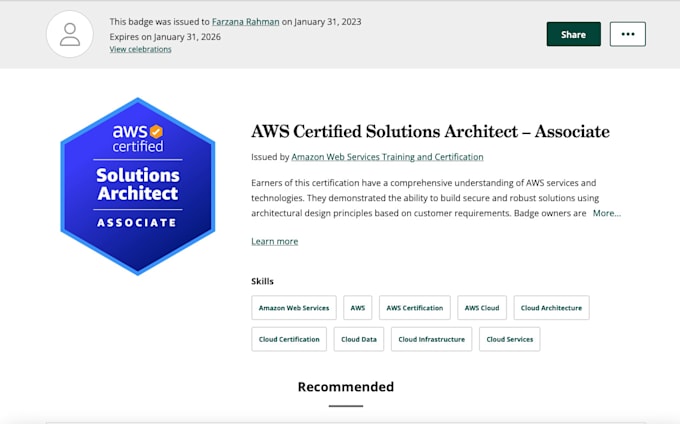Click the AWS Certified Solutions Architect title
680x424 pixels.
pyautogui.click(x=430, y=132)
